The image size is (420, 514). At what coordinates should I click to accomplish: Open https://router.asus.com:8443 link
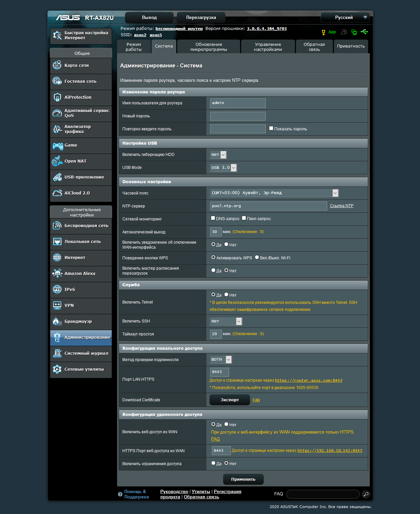[309, 380]
